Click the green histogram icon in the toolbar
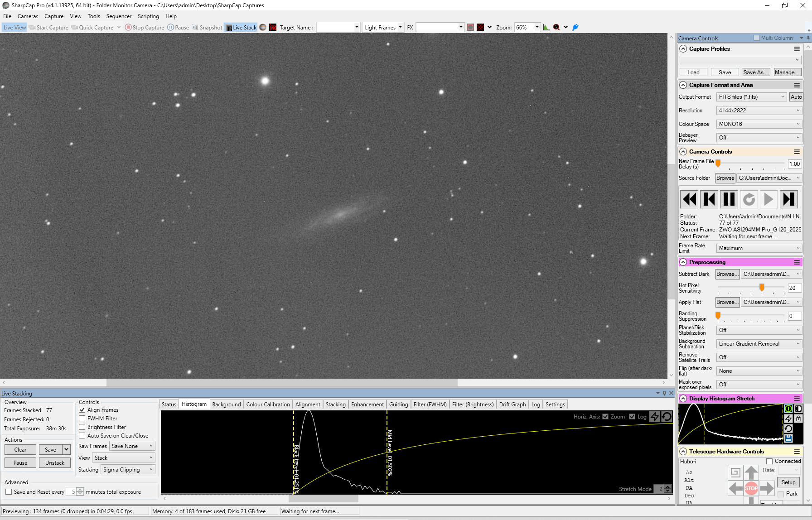The height and width of the screenshot is (520, 812). tap(546, 28)
